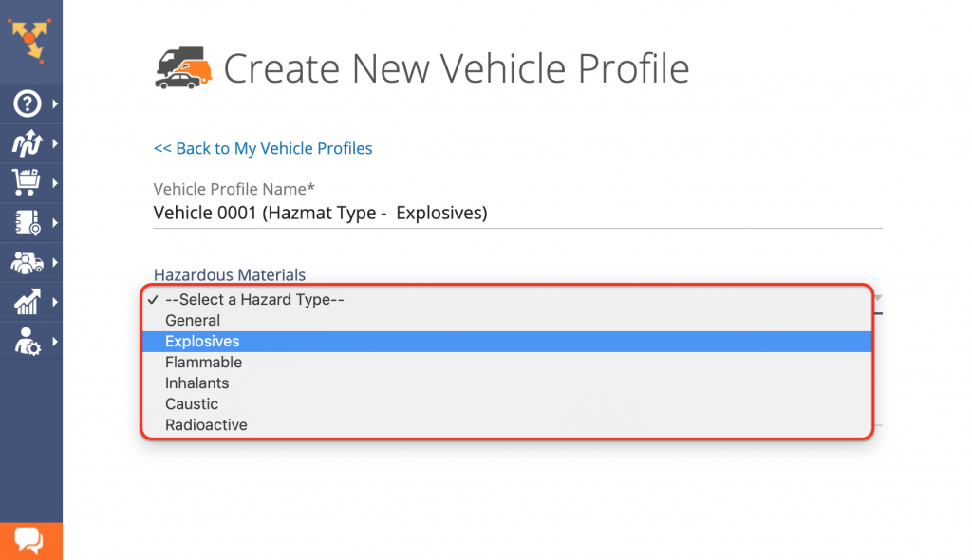The height and width of the screenshot is (560, 972).
Task: Click the Vehicle Profile Name text field
Action: [517, 214]
